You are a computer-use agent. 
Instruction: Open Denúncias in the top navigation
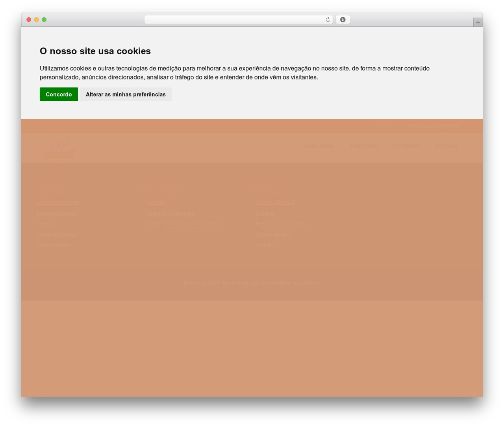[319, 146]
